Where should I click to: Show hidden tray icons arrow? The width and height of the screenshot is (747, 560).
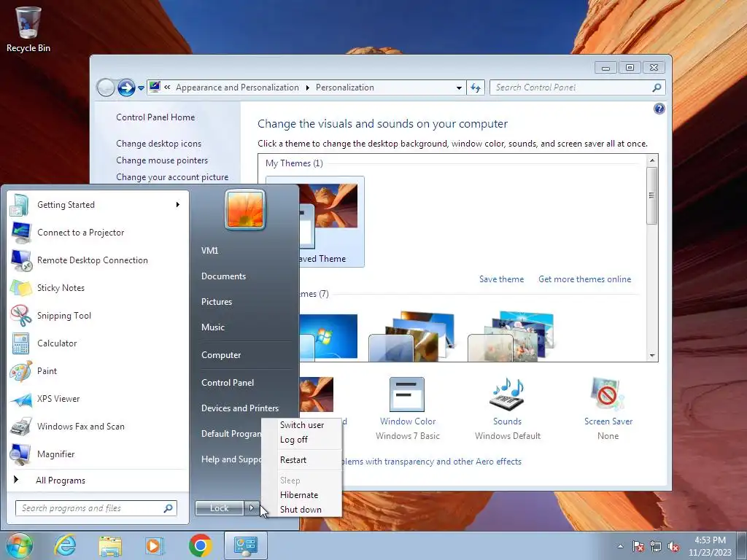tap(620, 547)
